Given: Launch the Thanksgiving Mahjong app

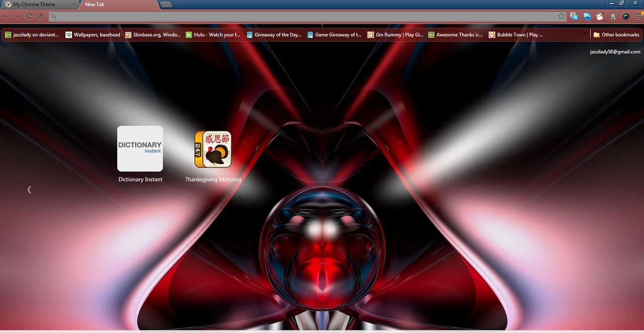Looking at the screenshot, I should click(213, 150).
